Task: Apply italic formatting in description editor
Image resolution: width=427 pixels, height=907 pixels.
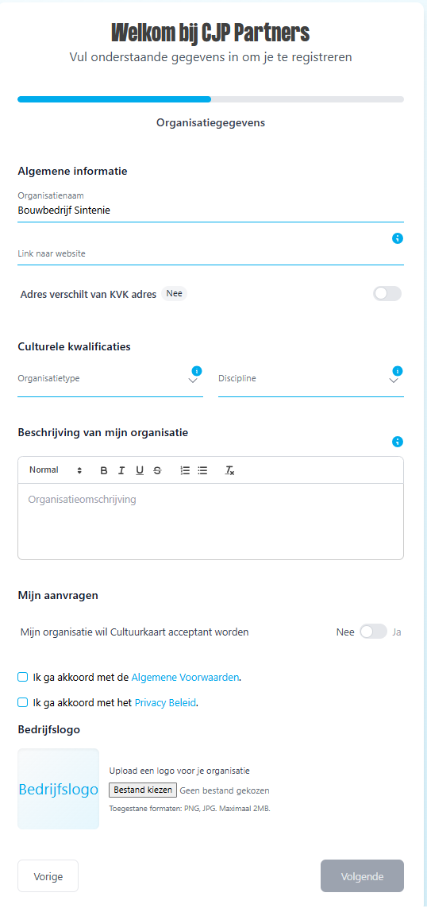Action: pos(121,470)
